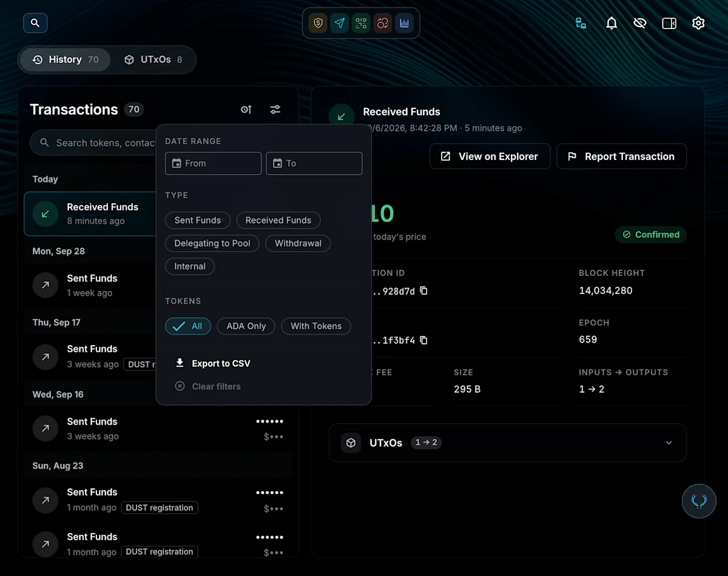This screenshot has width=728, height=576.
Task: Toggle the filter sliders icon
Action: coord(275,110)
